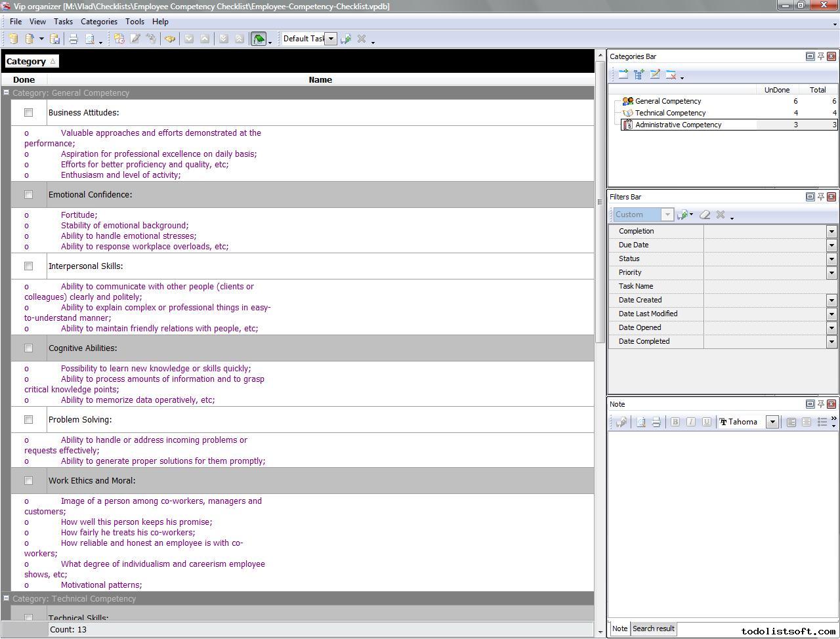Click the bullet list icon in Note toolbar
This screenshot has width=840, height=639.
tap(822, 422)
